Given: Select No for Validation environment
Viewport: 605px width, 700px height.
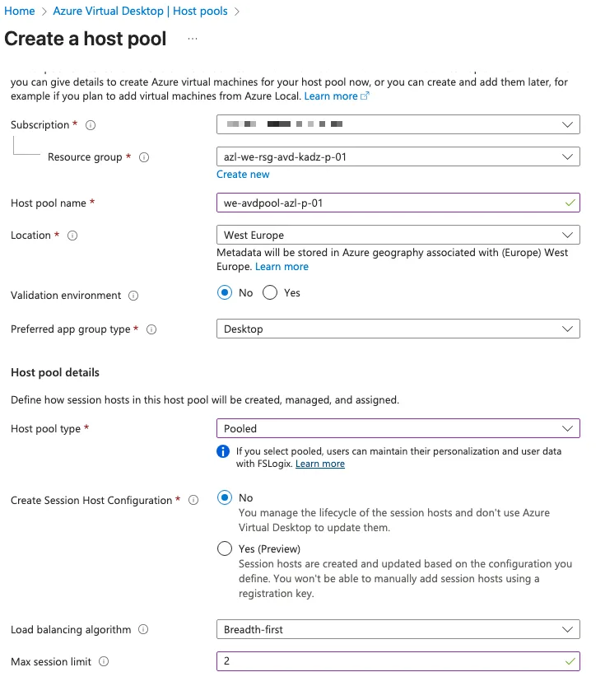Looking at the screenshot, I should point(225,293).
